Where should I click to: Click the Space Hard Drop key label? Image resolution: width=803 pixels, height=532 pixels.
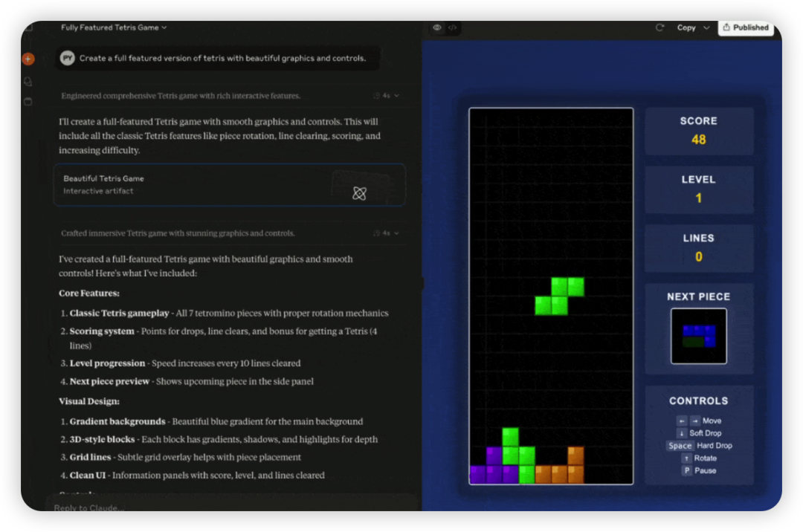coord(680,446)
